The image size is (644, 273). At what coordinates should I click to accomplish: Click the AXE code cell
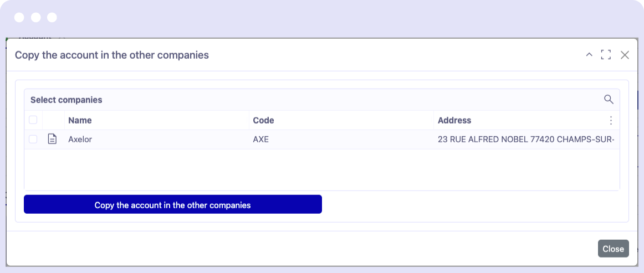tap(260, 140)
